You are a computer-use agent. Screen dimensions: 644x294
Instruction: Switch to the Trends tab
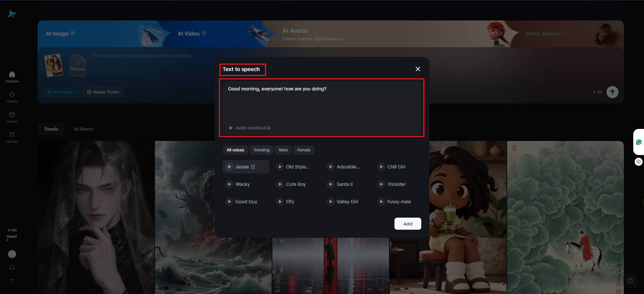(51, 129)
